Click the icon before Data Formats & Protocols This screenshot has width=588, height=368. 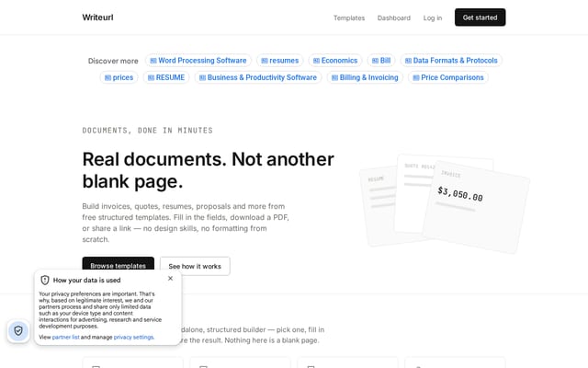click(408, 61)
